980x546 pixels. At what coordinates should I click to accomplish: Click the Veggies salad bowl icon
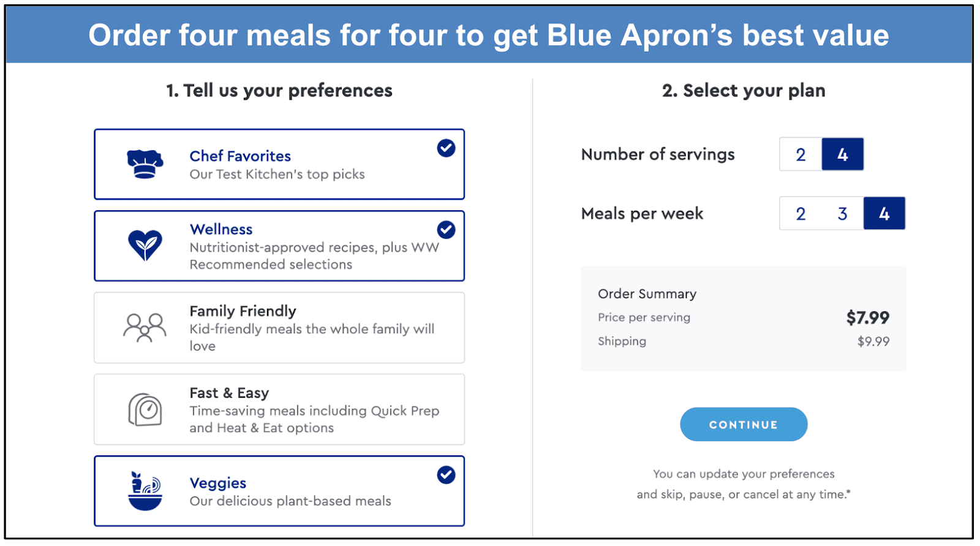pos(145,491)
